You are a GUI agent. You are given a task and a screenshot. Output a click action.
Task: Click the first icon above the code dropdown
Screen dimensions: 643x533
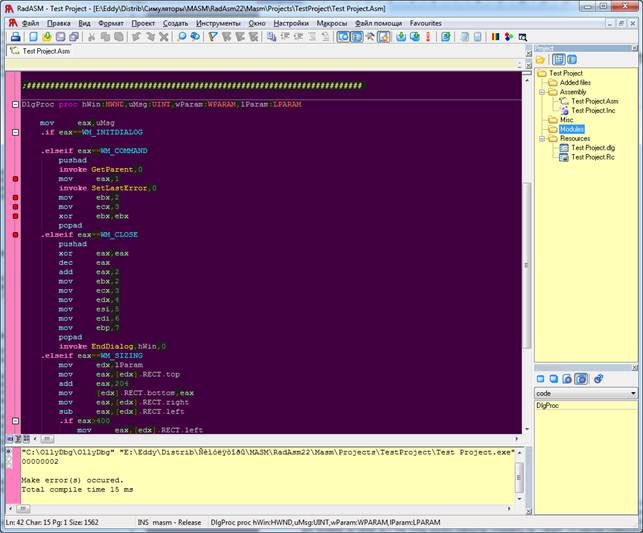(541, 379)
